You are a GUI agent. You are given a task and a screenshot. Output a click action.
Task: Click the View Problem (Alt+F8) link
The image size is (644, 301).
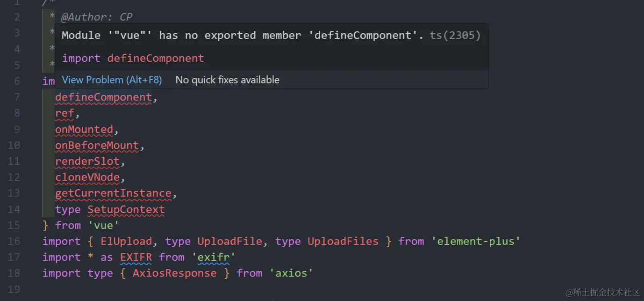(112, 80)
